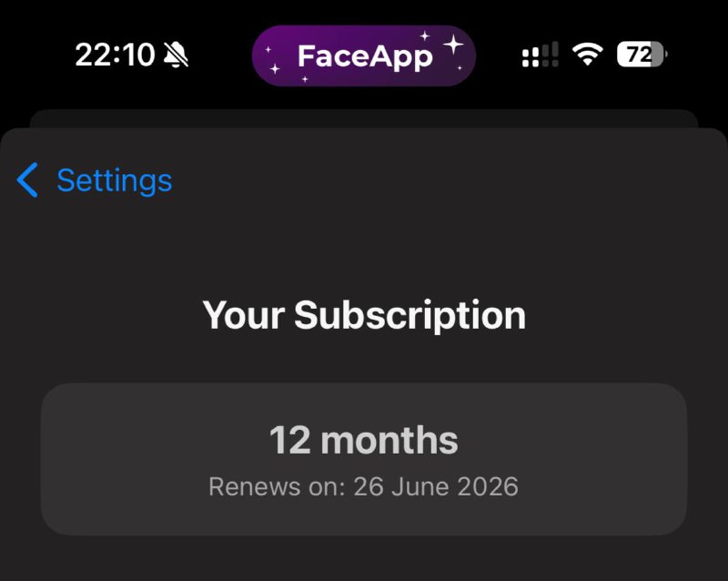
Task: Tap the battery level indicator
Action: tap(642, 56)
